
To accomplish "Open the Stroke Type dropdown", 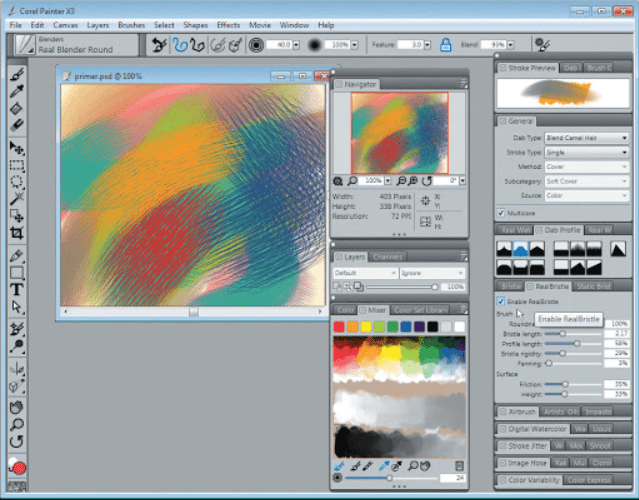I will point(584,152).
